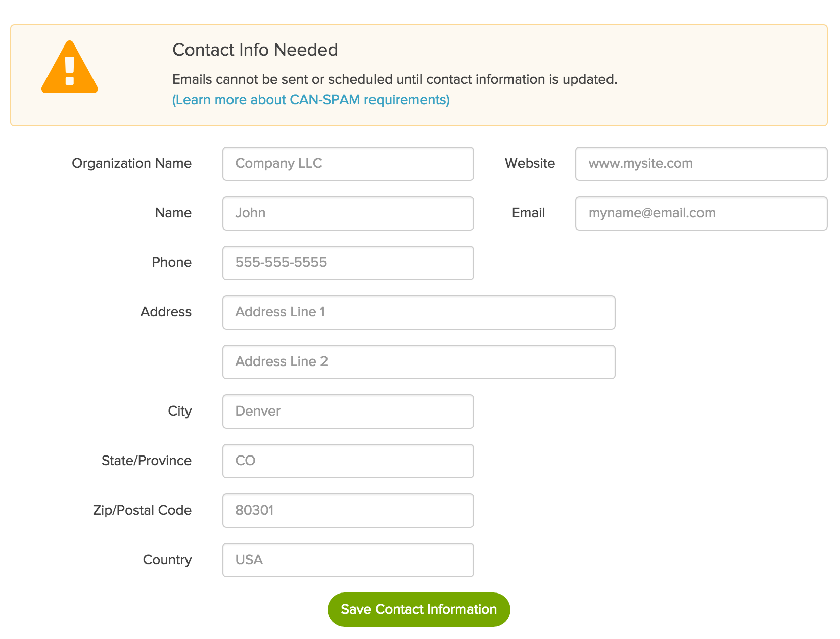Select the Website text field
Image resolution: width=840 pixels, height=639 pixels.
coord(701,164)
